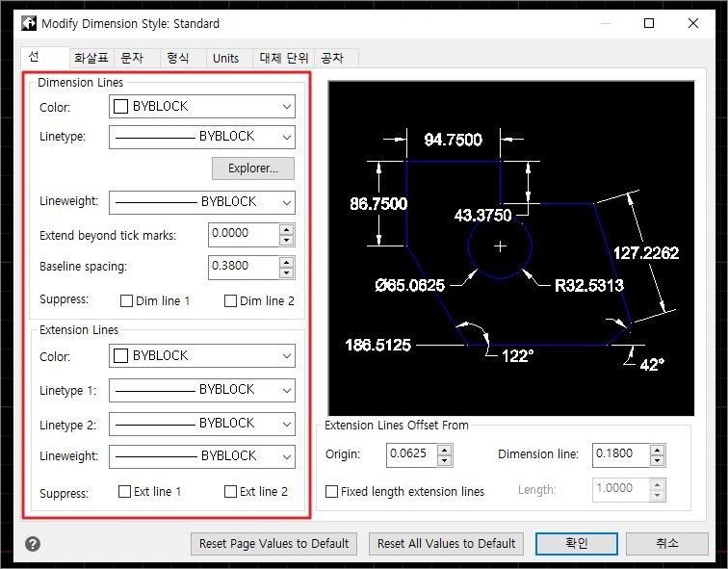728x569 pixels.
Task: Click the application icon in title bar
Action: pyautogui.click(x=29, y=23)
